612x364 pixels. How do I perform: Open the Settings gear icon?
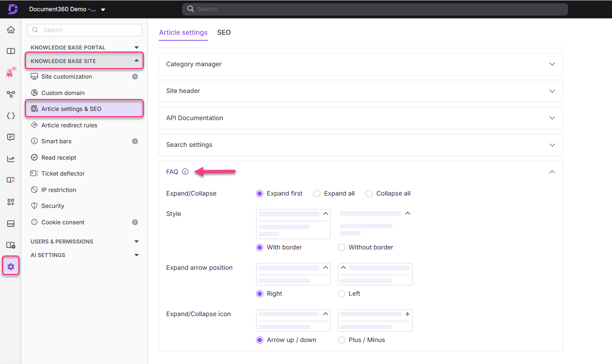coord(11,265)
